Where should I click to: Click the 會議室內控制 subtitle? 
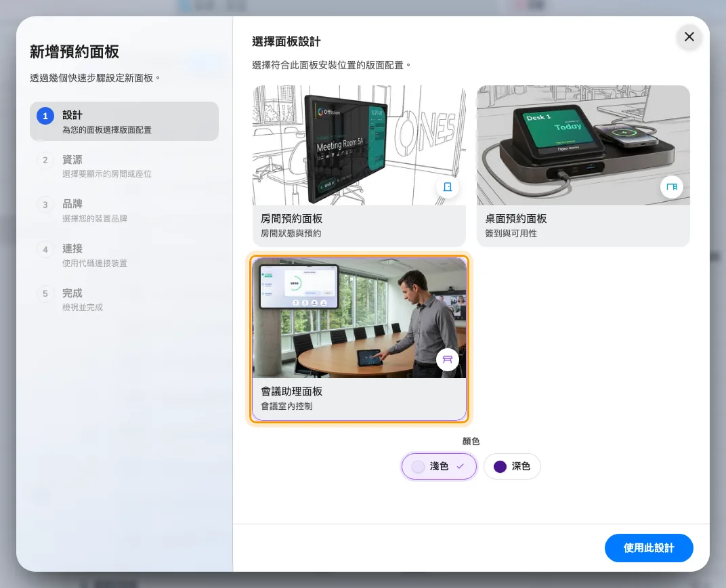[286, 406]
